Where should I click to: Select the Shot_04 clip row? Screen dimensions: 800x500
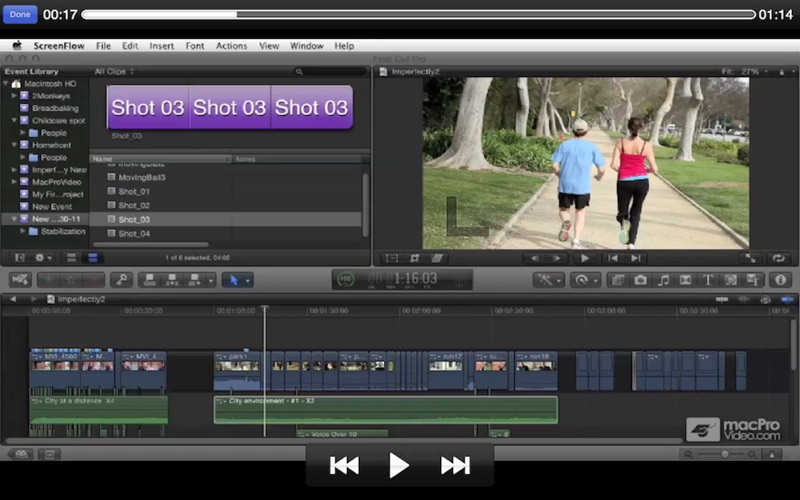[x=225, y=233]
